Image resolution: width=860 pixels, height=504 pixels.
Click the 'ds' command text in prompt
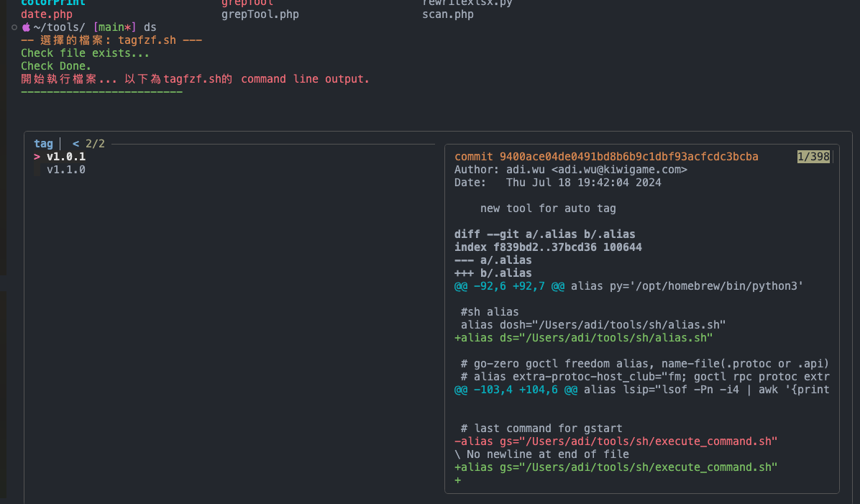[x=150, y=27]
